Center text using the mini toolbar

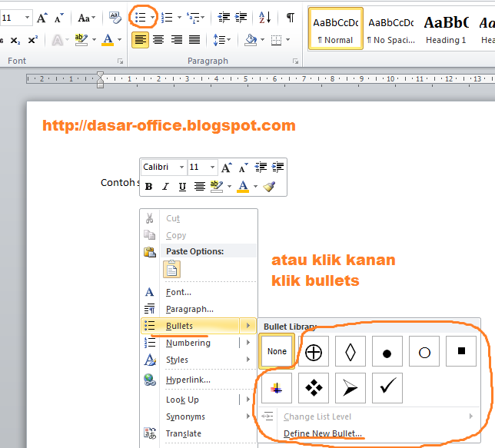click(200, 187)
